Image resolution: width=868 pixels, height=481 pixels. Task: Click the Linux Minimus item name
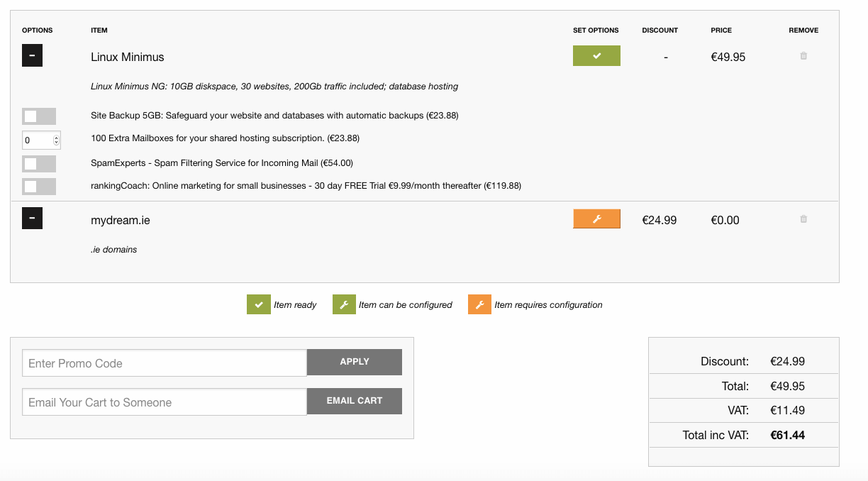pyautogui.click(x=128, y=57)
